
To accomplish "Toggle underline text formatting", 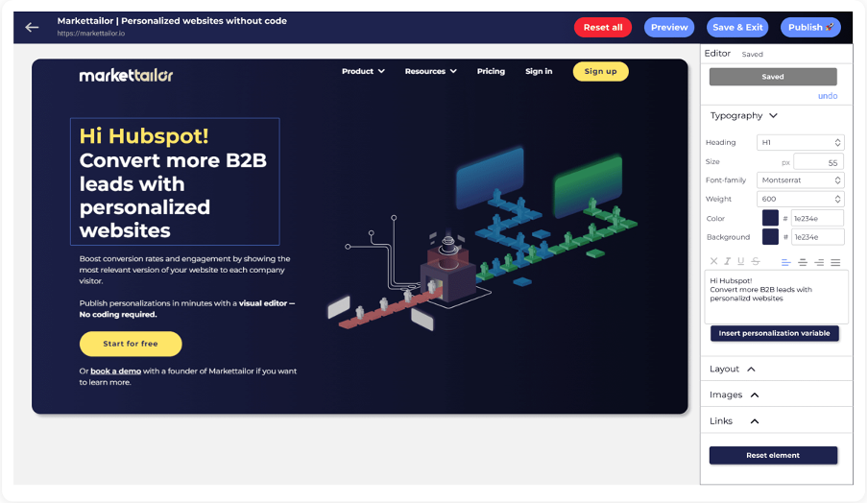I will click(740, 261).
